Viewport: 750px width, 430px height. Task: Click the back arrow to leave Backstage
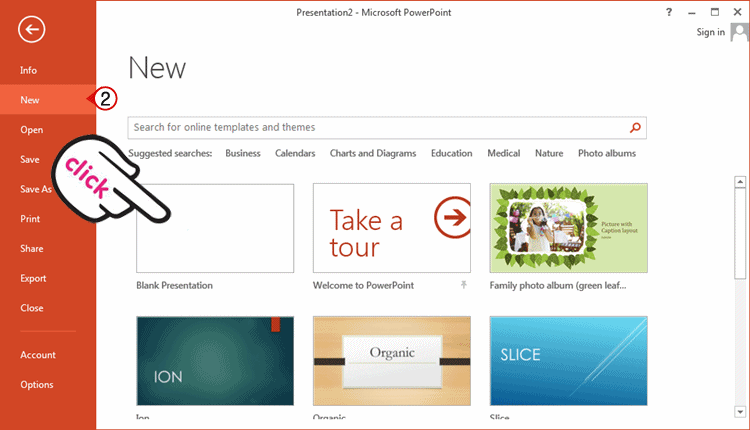click(x=32, y=29)
